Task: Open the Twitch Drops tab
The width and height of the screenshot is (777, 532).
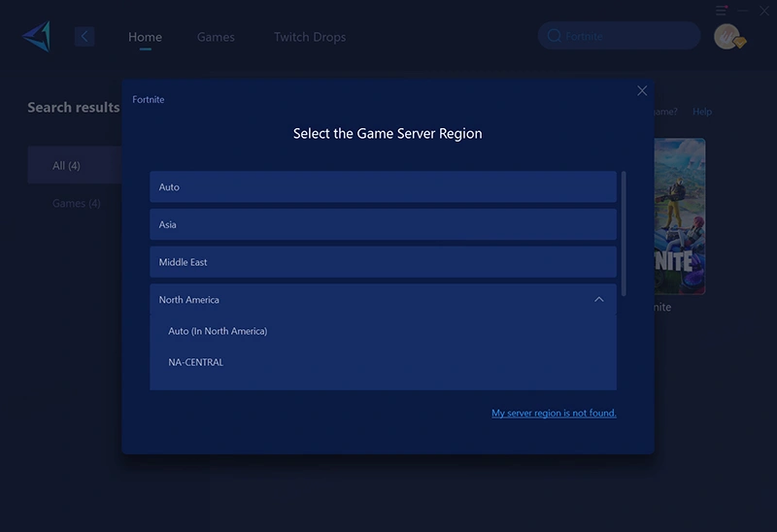Action: click(x=309, y=37)
